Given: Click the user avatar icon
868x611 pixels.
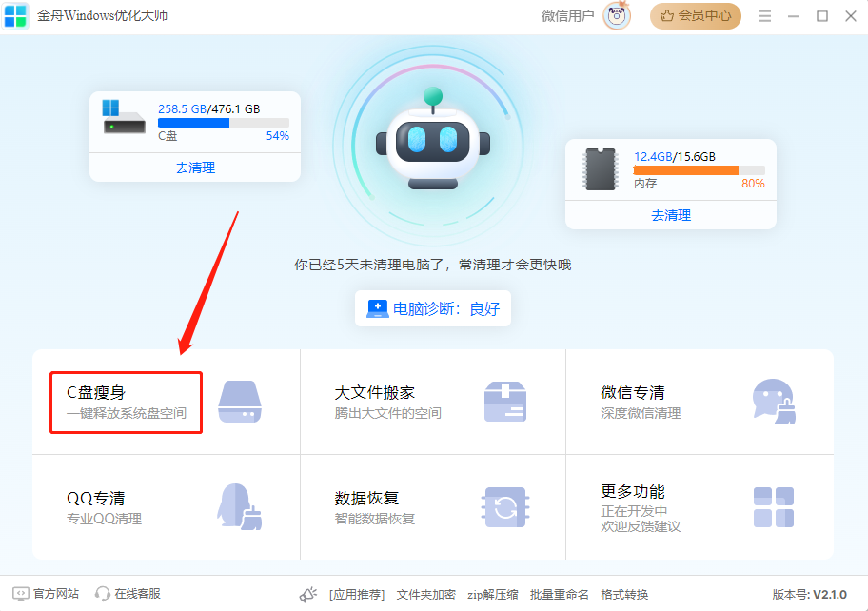Looking at the screenshot, I should click(x=617, y=16).
